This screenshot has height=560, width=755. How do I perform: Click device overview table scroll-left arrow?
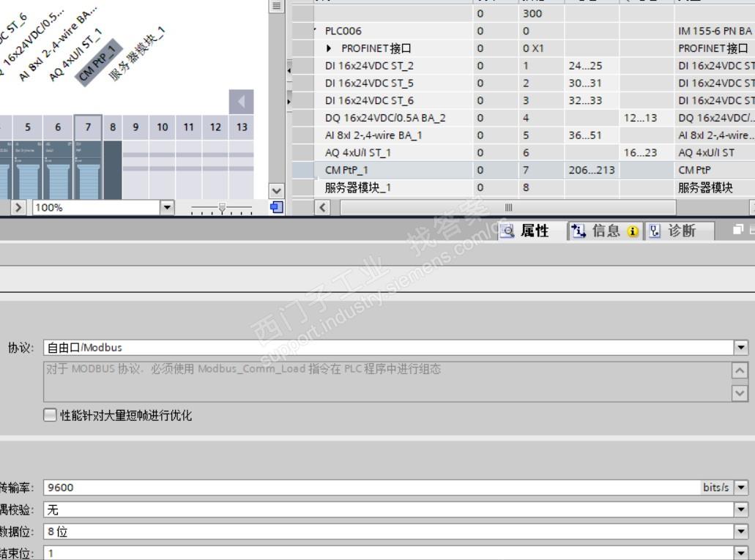point(323,208)
